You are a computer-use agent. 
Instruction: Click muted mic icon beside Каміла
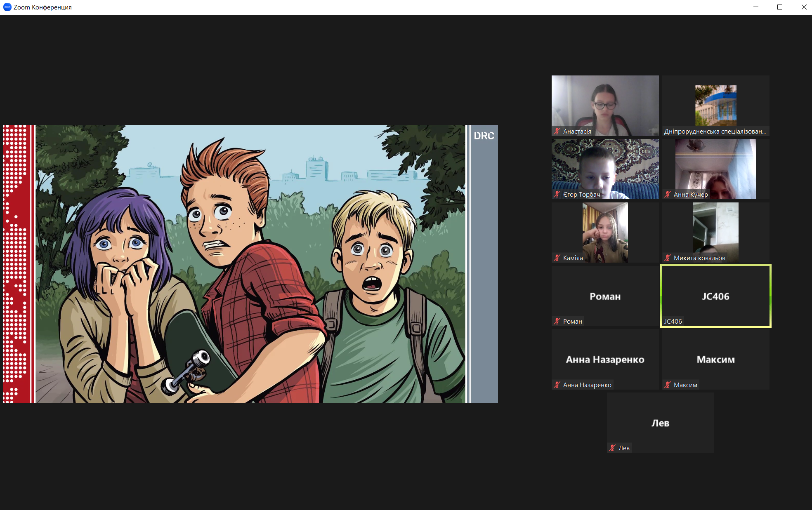(557, 258)
